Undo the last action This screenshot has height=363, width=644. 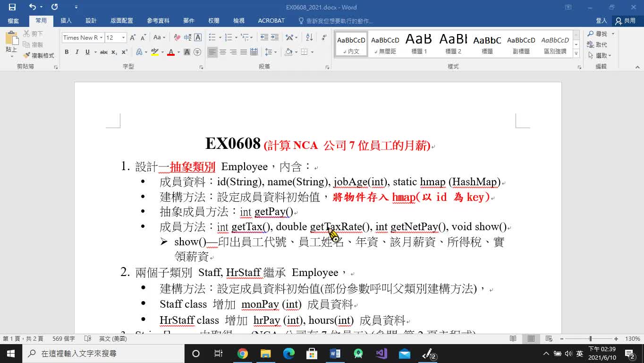pos(32,7)
